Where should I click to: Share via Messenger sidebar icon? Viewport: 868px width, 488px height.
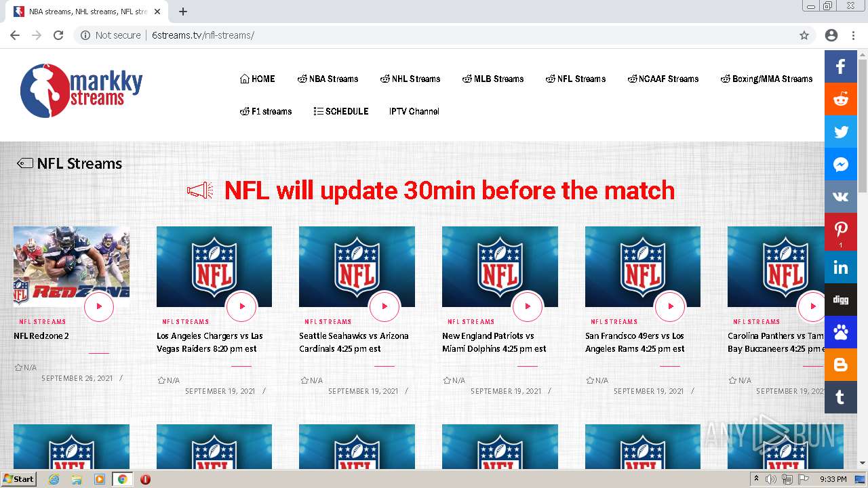click(x=841, y=164)
